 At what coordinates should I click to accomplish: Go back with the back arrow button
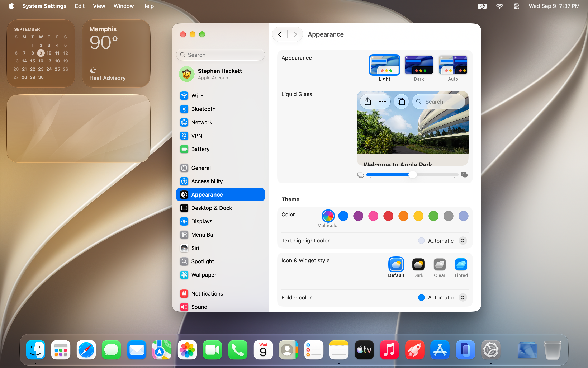tap(280, 34)
